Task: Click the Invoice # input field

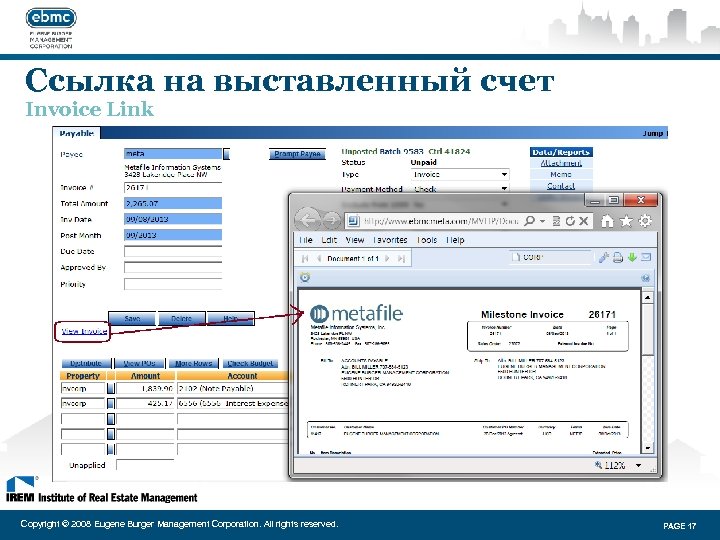Action: (173, 188)
